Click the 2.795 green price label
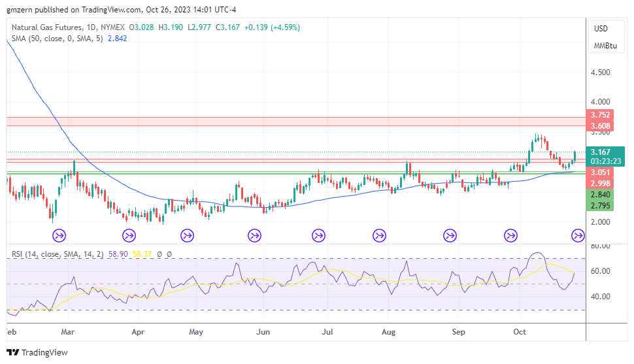Screen dimensions: 634x364 pyautogui.click(x=600, y=207)
